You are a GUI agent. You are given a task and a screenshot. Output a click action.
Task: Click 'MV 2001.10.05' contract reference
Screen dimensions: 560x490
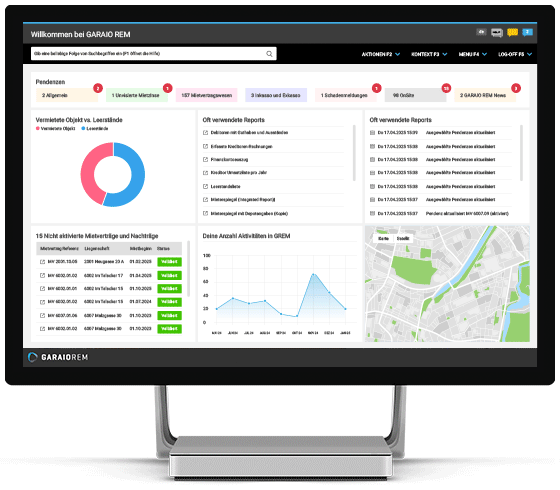(62, 262)
